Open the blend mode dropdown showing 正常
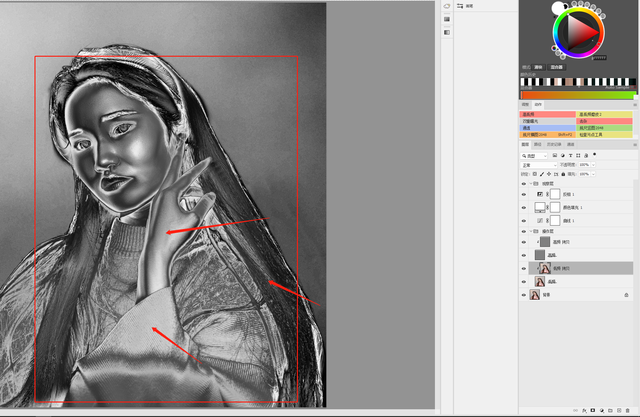640x417 pixels. tap(539, 165)
